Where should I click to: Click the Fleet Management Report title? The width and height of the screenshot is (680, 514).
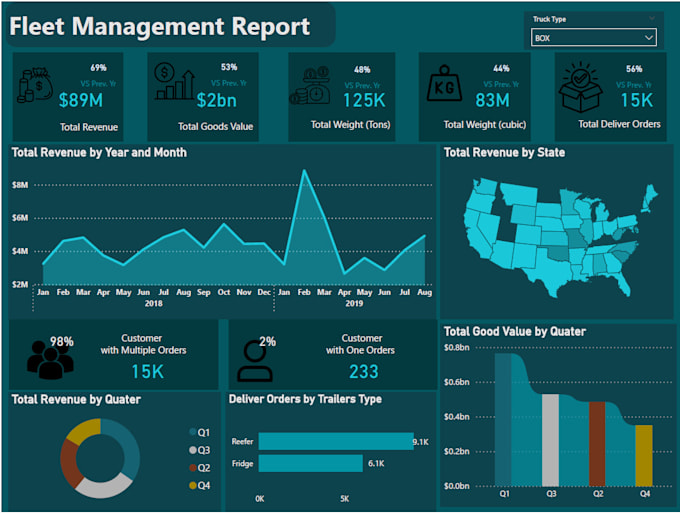pyautogui.click(x=160, y=26)
